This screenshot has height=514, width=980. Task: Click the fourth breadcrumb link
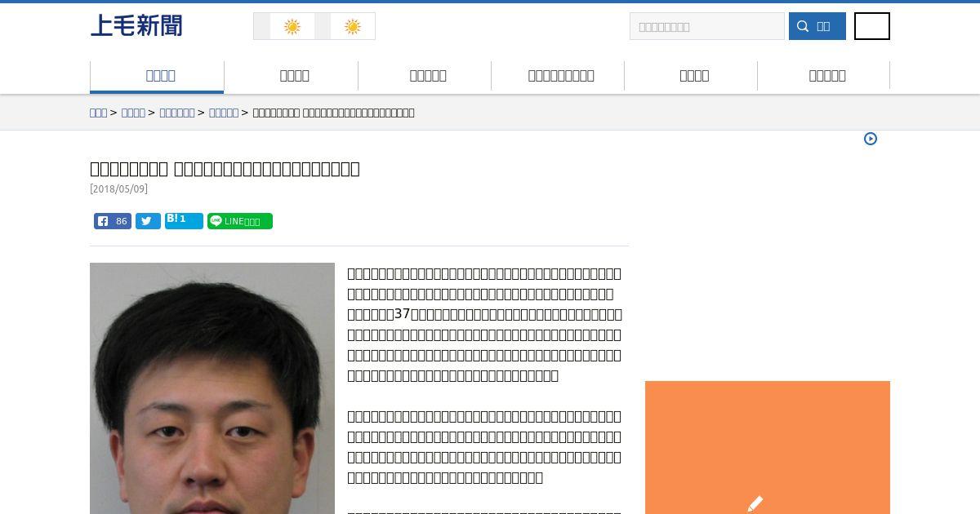click(x=224, y=113)
